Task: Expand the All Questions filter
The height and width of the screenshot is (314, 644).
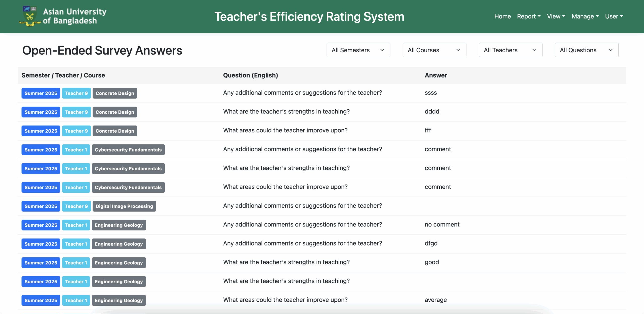Action: point(586,50)
